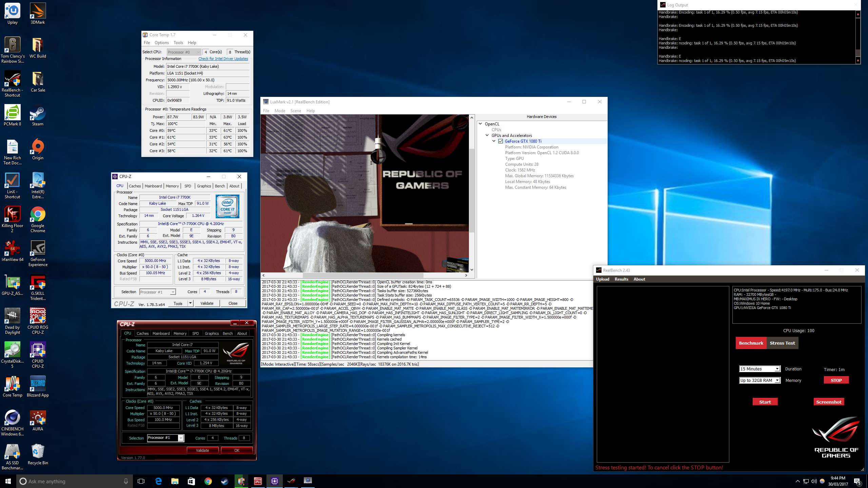Open the RealBench shortcut on desktop
This screenshot has width=868, height=488.
coord(13,84)
